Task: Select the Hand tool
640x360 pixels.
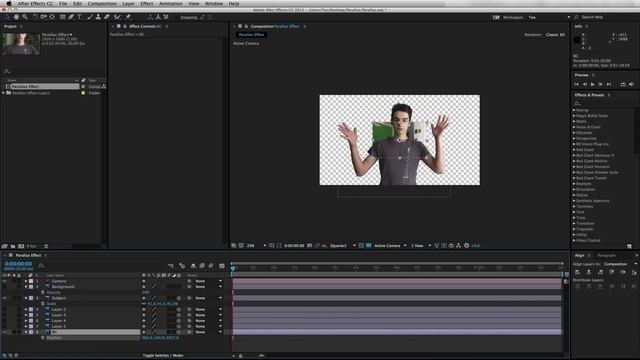Action: coord(16,17)
